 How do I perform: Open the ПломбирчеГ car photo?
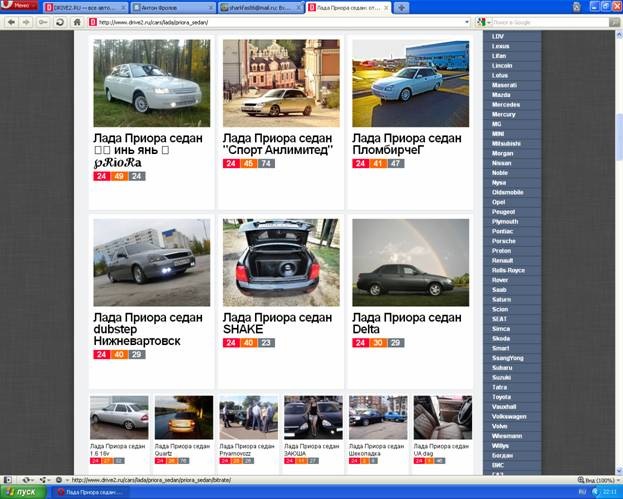pyautogui.click(x=410, y=83)
